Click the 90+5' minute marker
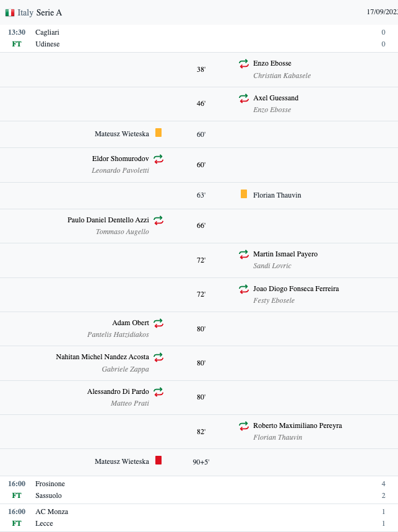The width and height of the screenshot is (398, 532). pos(201,462)
